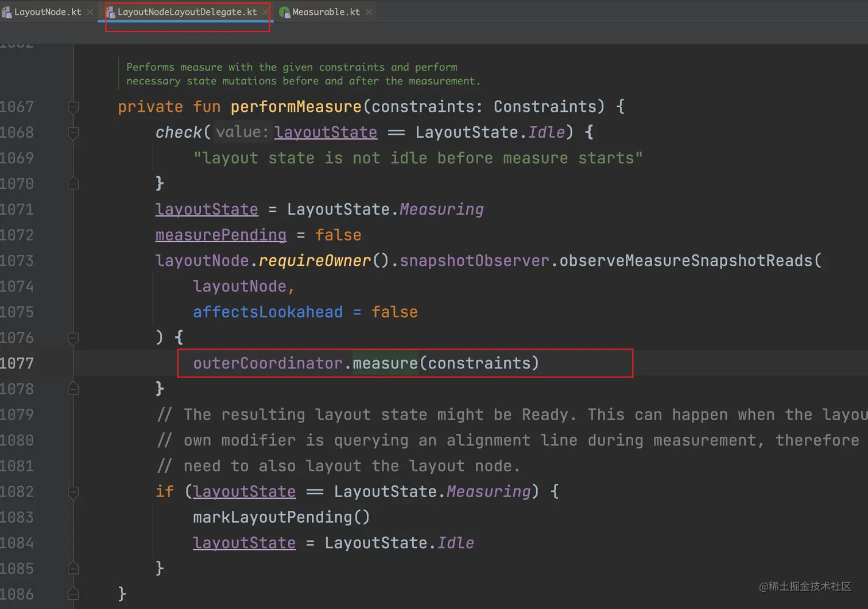This screenshot has height=609, width=868.
Task: Close the LayoutNodeLayoutDelegate.kt tab
Action: 265,12
